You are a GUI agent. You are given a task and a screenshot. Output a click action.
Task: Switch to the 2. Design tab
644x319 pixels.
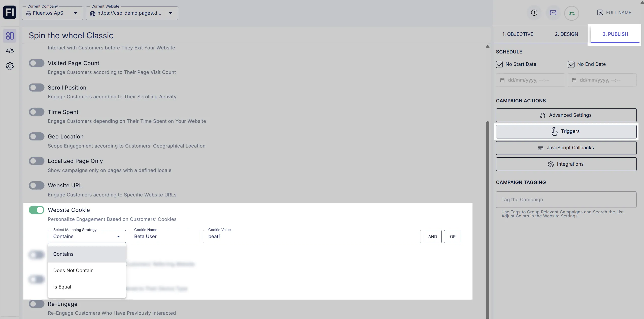pos(566,34)
